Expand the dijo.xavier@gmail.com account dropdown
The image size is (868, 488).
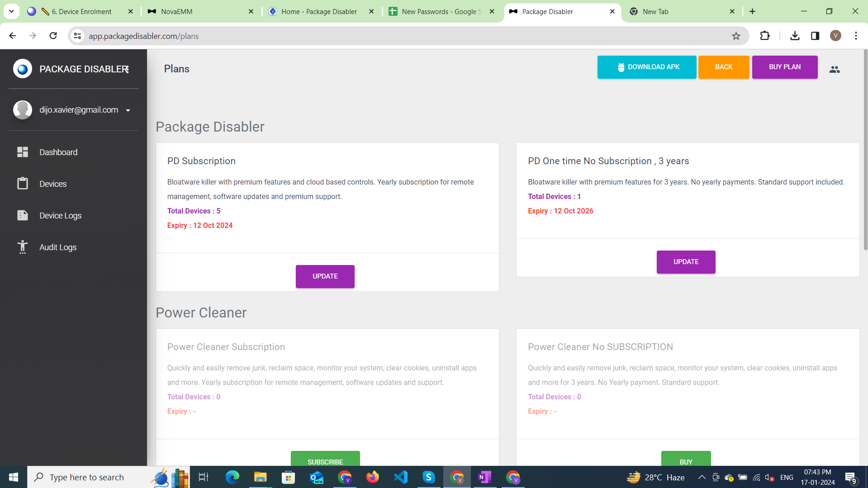(128, 110)
